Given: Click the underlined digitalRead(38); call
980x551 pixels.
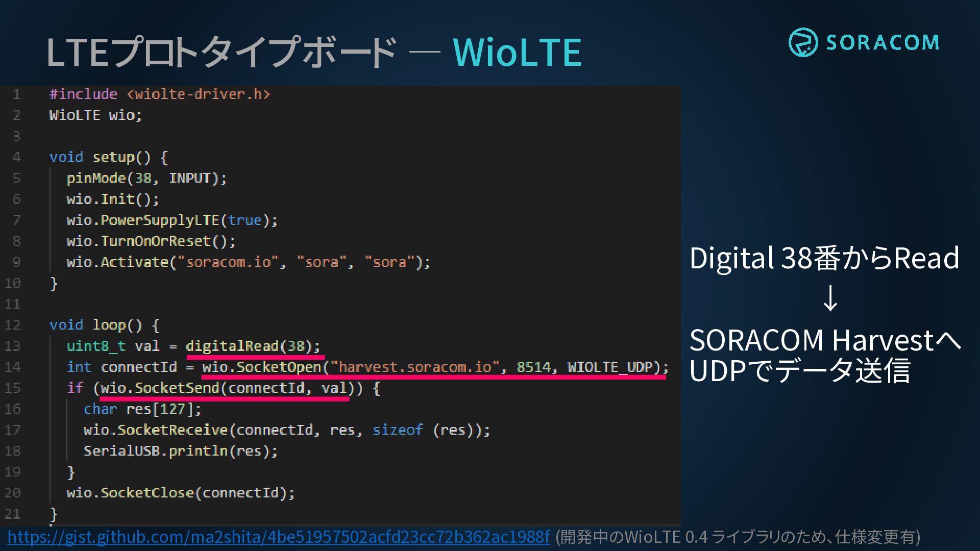Looking at the screenshot, I should pyautogui.click(x=253, y=346).
